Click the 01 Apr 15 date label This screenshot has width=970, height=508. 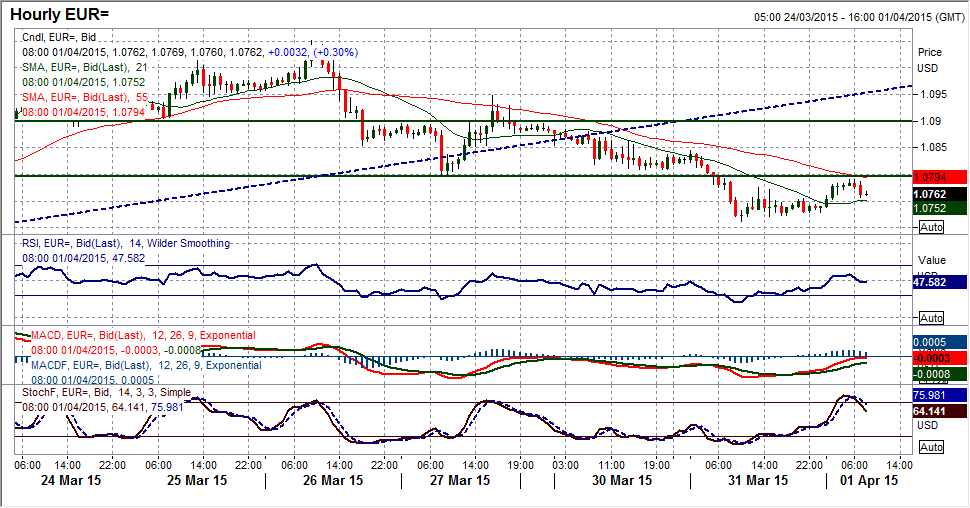(x=869, y=480)
